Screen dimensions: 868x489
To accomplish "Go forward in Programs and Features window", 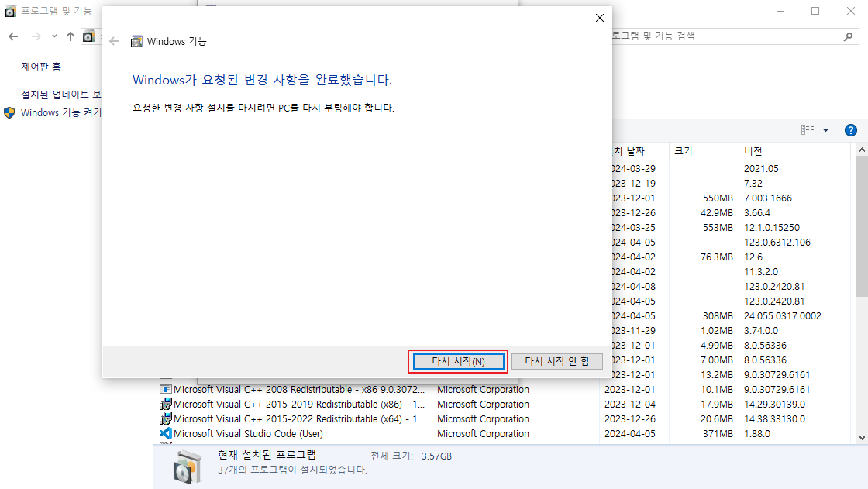I will point(36,36).
